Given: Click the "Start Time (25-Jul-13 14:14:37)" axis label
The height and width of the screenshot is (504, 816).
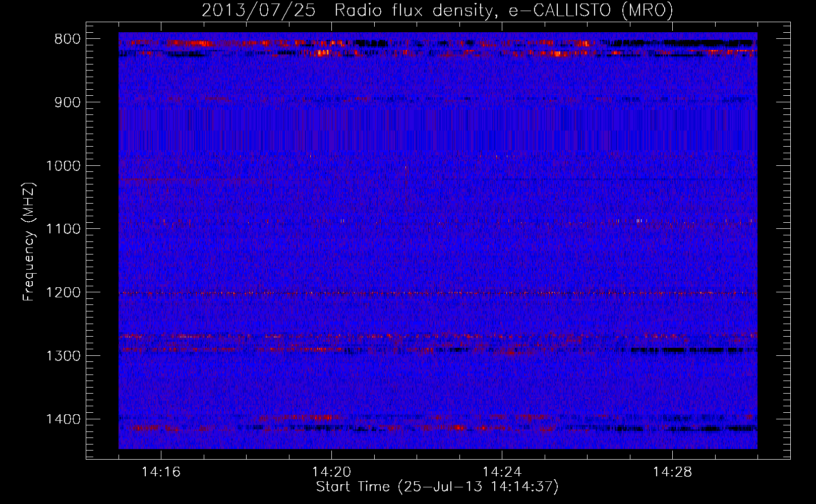Looking at the screenshot, I should click(437, 487).
